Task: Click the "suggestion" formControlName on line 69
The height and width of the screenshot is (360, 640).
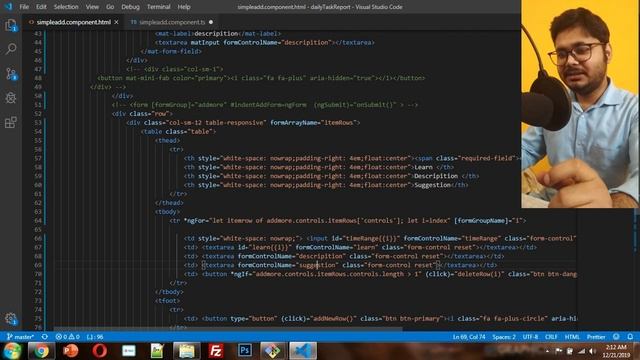Action: coord(317,265)
